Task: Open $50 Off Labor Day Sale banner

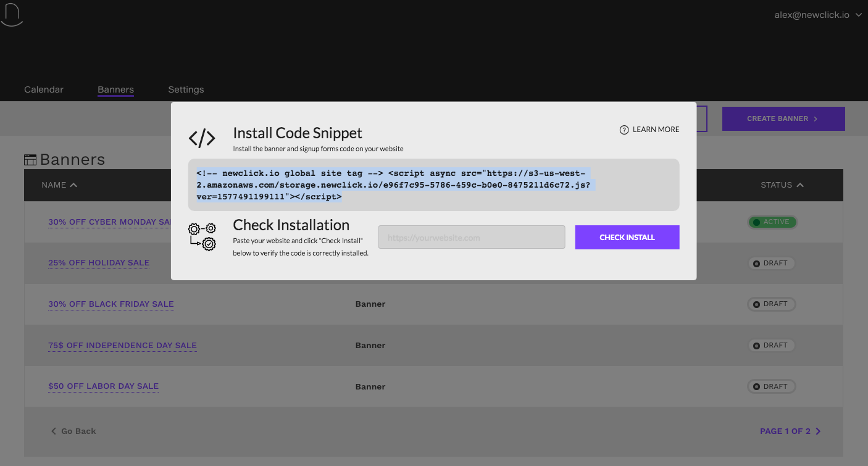Action: pyautogui.click(x=103, y=386)
